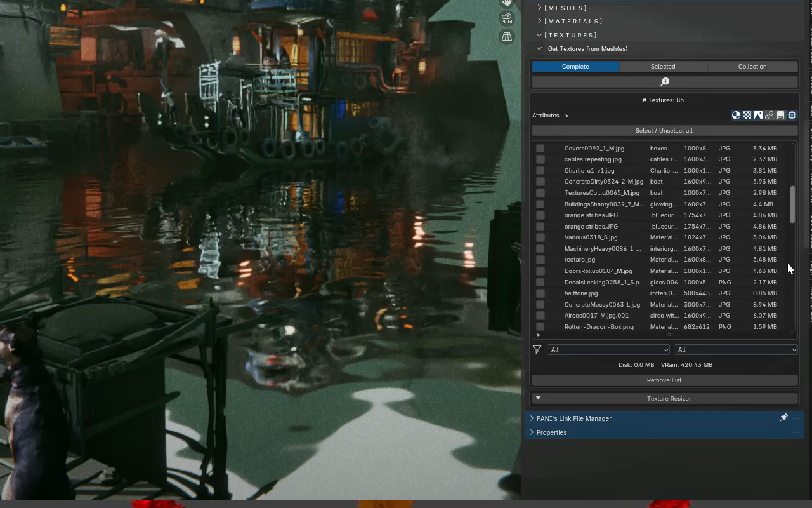Toggle the checkerboard texture attribute icon
The width and height of the screenshot is (812, 508).
pyautogui.click(x=747, y=116)
